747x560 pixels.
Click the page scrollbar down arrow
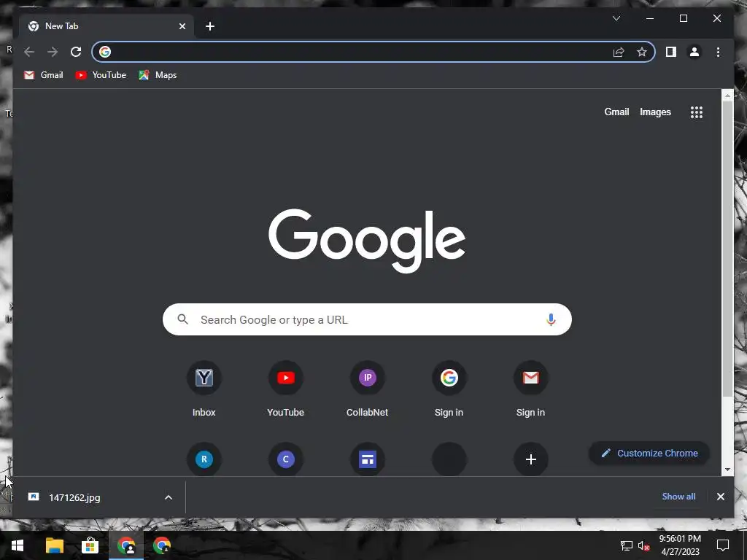(x=727, y=470)
